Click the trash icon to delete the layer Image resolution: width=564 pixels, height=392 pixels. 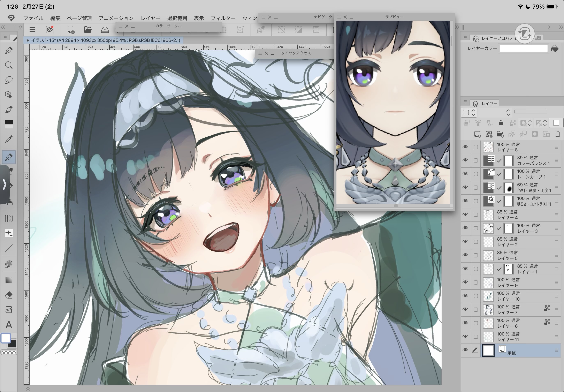click(x=558, y=134)
